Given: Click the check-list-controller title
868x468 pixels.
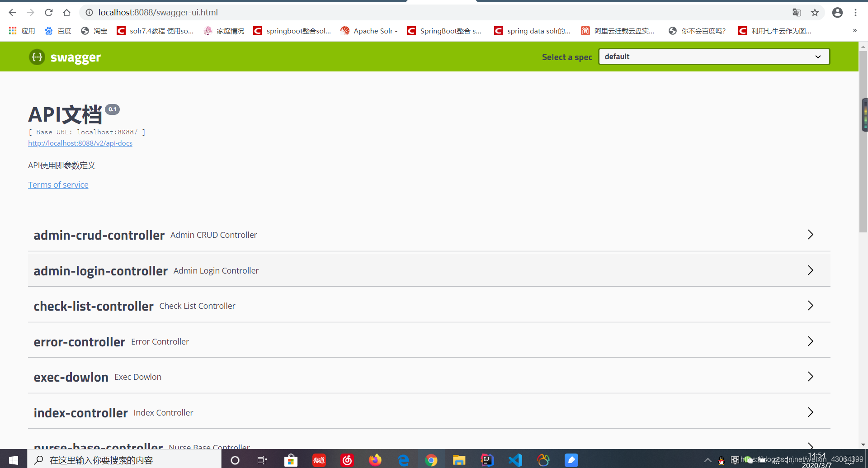Looking at the screenshot, I should pyautogui.click(x=94, y=306).
